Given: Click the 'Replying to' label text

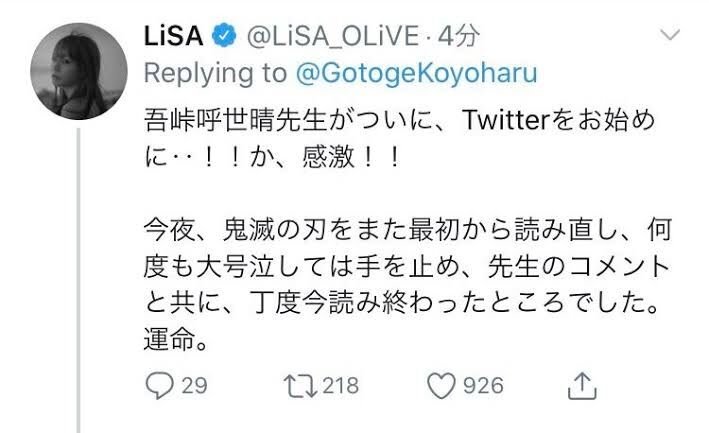Looking at the screenshot, I should point(215,73).
